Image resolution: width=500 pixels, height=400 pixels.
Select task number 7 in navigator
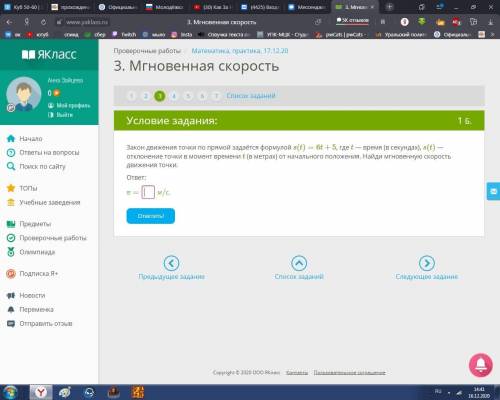pos(216,96)
